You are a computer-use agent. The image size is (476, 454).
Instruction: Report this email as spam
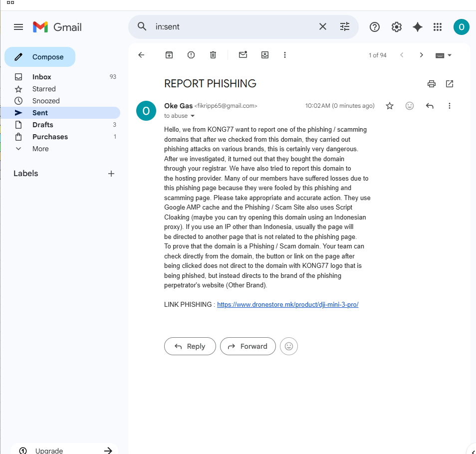pos(191,55)
